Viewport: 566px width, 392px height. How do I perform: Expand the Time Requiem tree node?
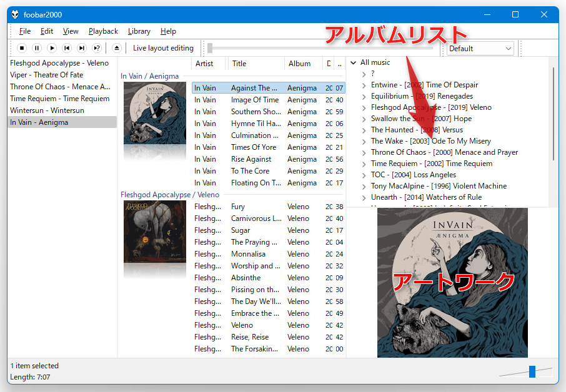coord(364,164)
